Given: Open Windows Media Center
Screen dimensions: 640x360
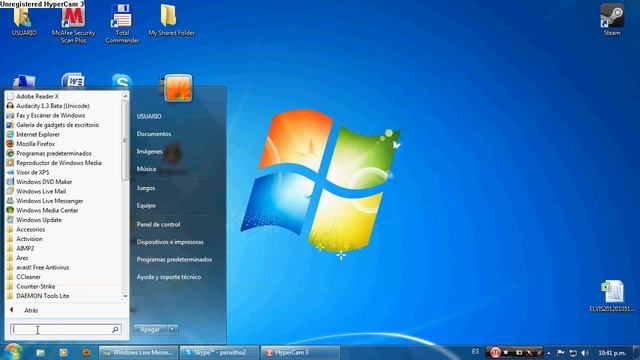Looking at the screenshot, I should click(47, 210).
